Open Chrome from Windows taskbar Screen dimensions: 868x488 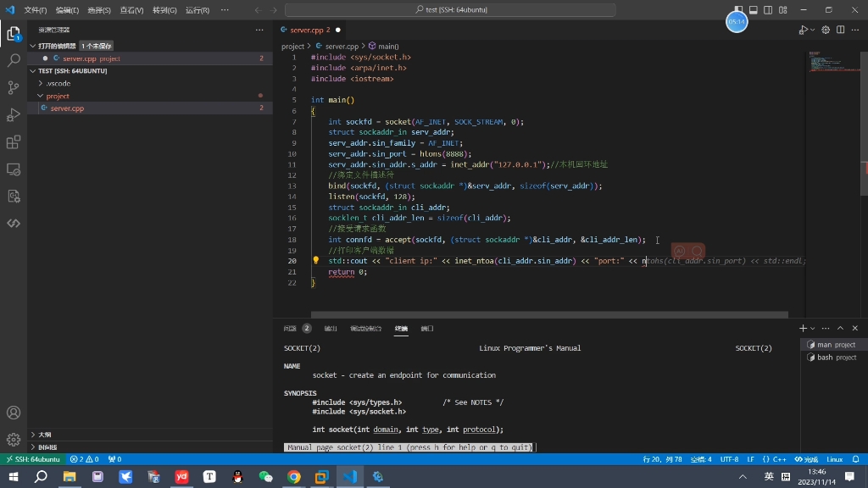pyautogui.click(x=294, y=476)
